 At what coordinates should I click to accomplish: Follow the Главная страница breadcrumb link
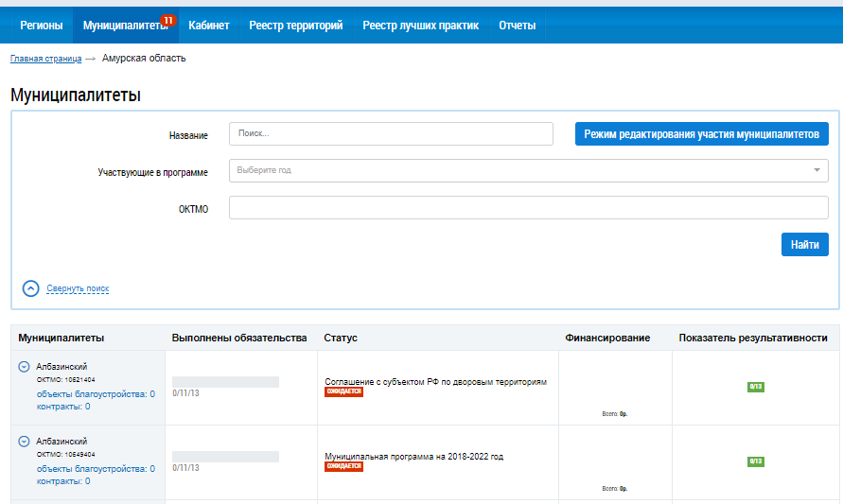point(45,59)
